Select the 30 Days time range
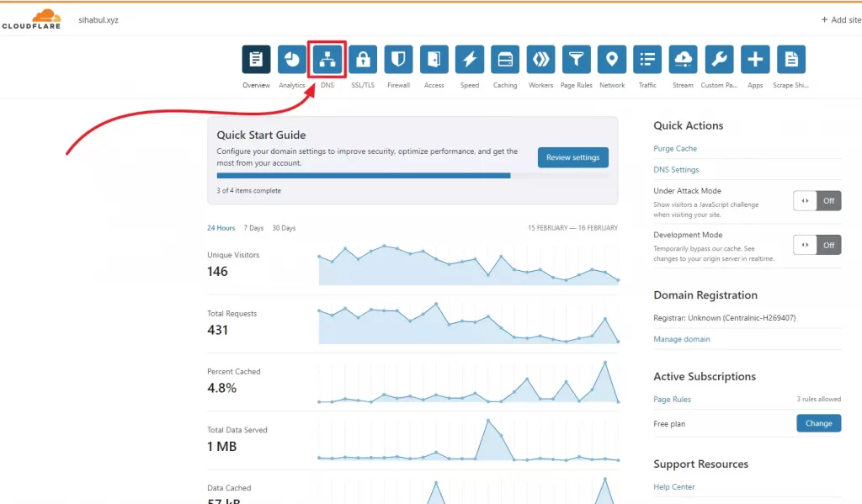This screenshot has height=504, width=862. pyautogui.click(x=284, y=227)
